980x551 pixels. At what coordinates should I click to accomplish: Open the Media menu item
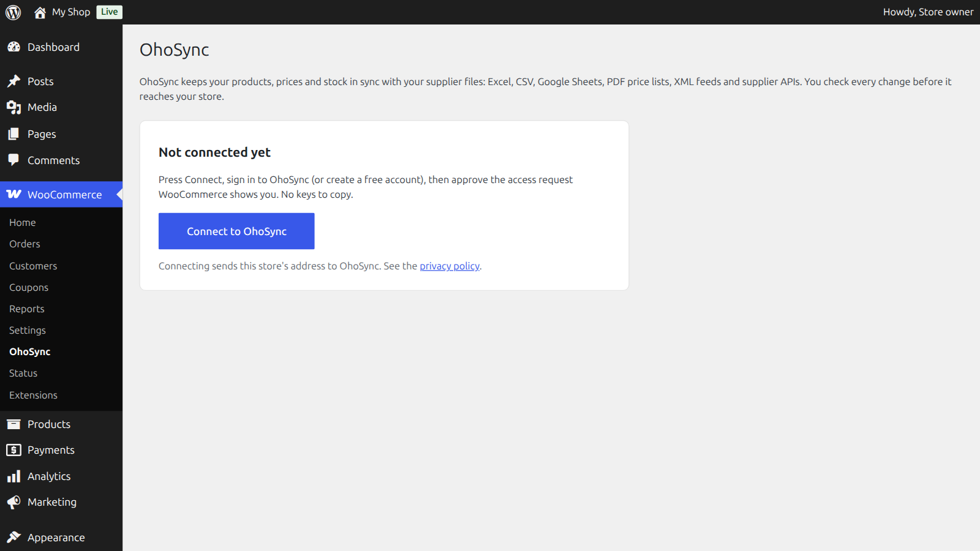tap(61, 107)
